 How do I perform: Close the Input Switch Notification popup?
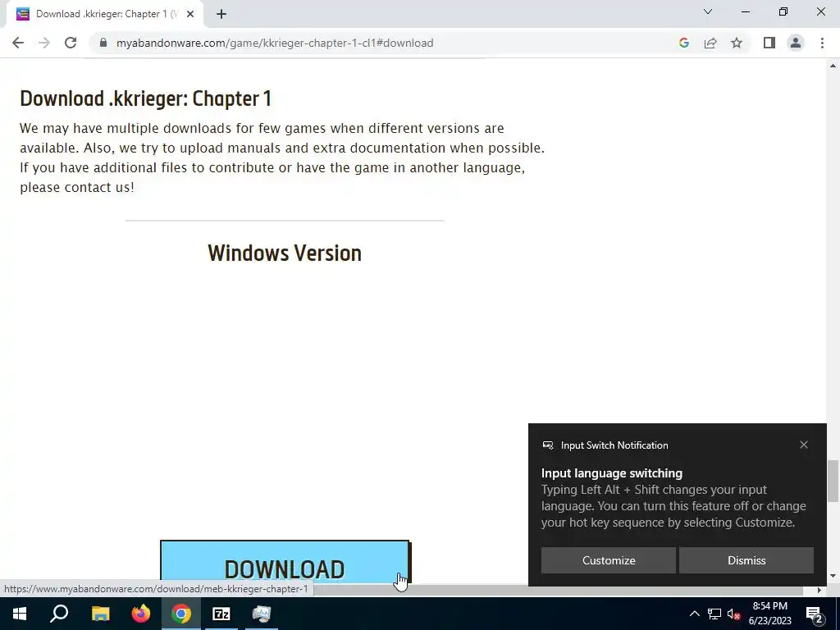(804, 445)
